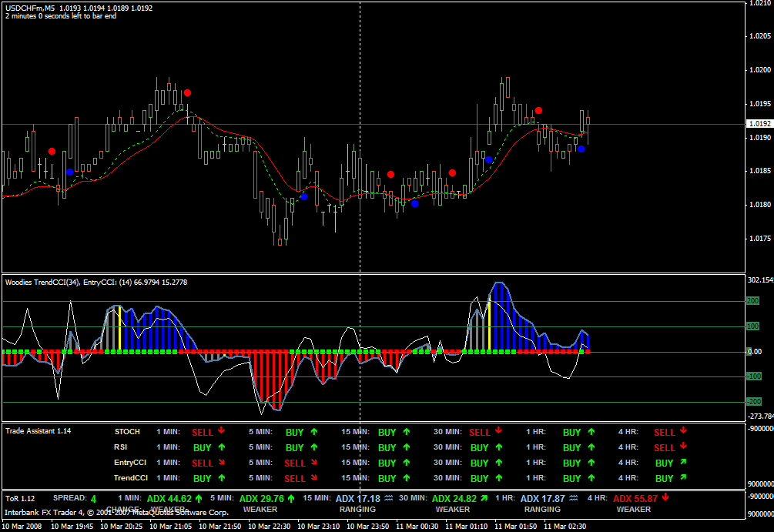Click the '2 minutes 0 seconds left to bar end' text

click(x=61, y=16)
